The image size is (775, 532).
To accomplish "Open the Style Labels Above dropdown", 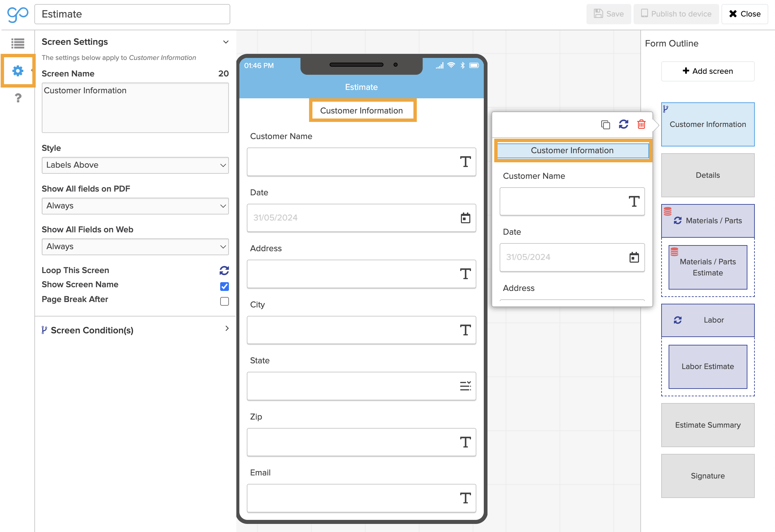I will (x=135, y=165).
